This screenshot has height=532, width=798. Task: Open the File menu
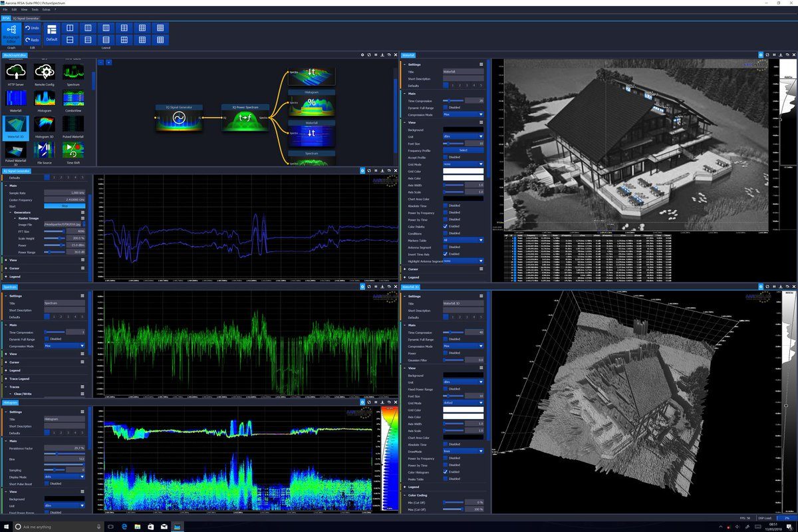tap(5, 10)
